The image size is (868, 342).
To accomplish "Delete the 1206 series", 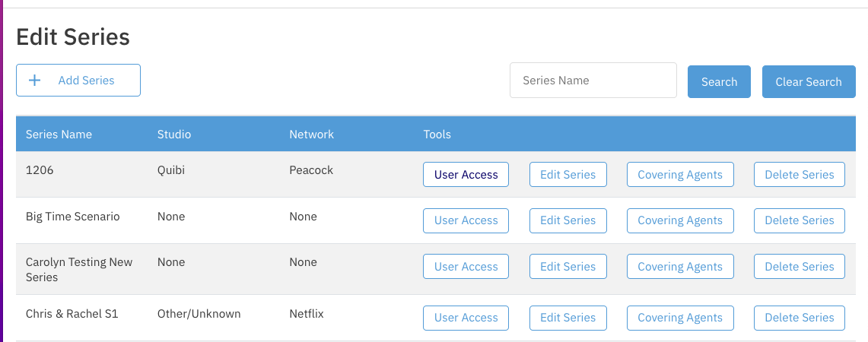I will [x=799, y=175].
